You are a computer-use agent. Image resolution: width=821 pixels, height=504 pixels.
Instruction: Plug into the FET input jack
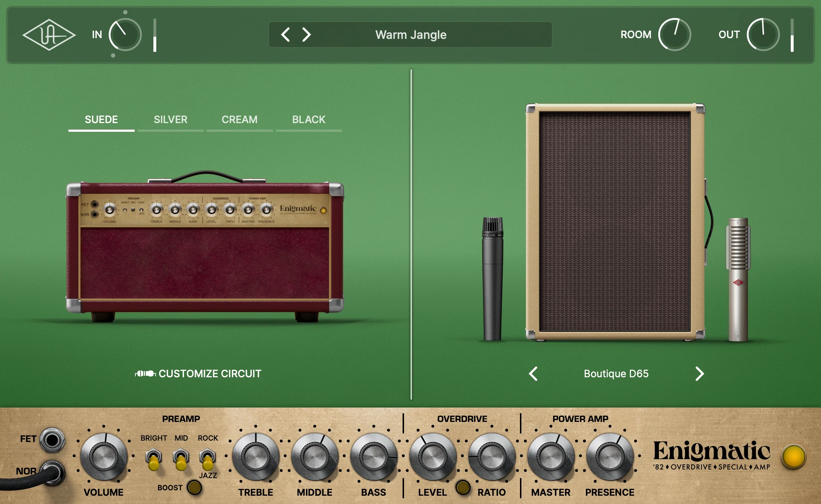52,440
